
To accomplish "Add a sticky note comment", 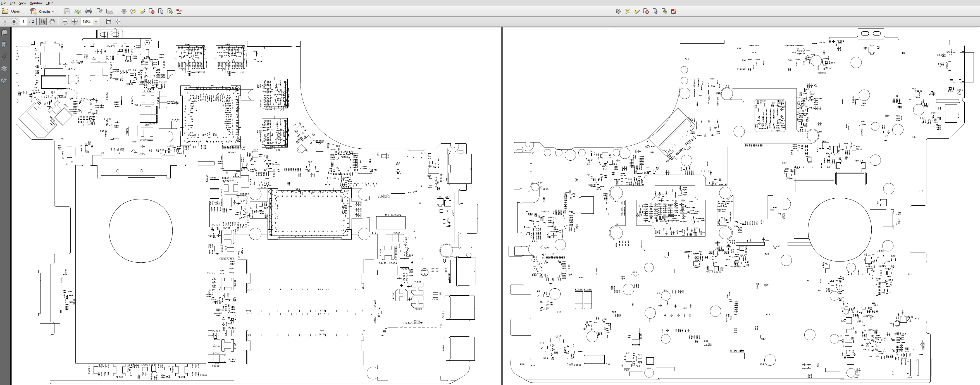I will [133, 11].
